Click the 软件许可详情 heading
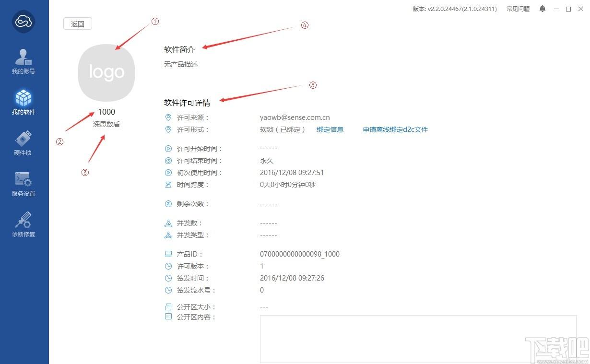The width and height of the screenshot is (590, 364). pos(187,103)
